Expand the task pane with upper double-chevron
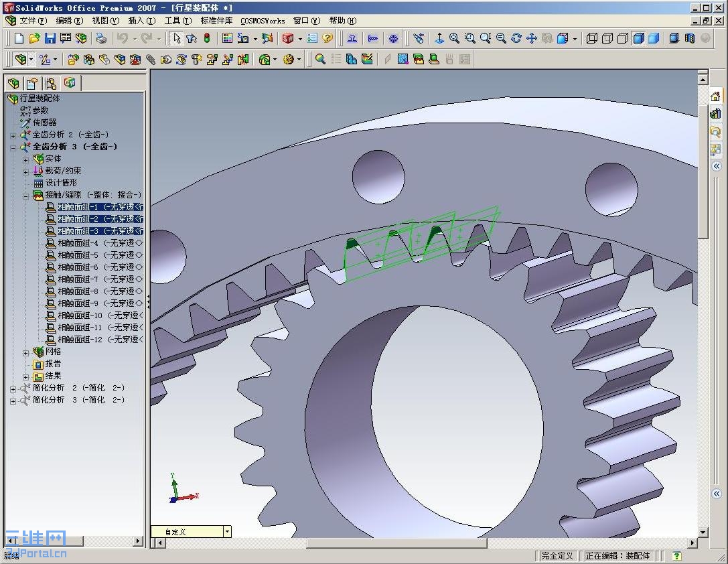728x564 pixels. click(717, 166)
